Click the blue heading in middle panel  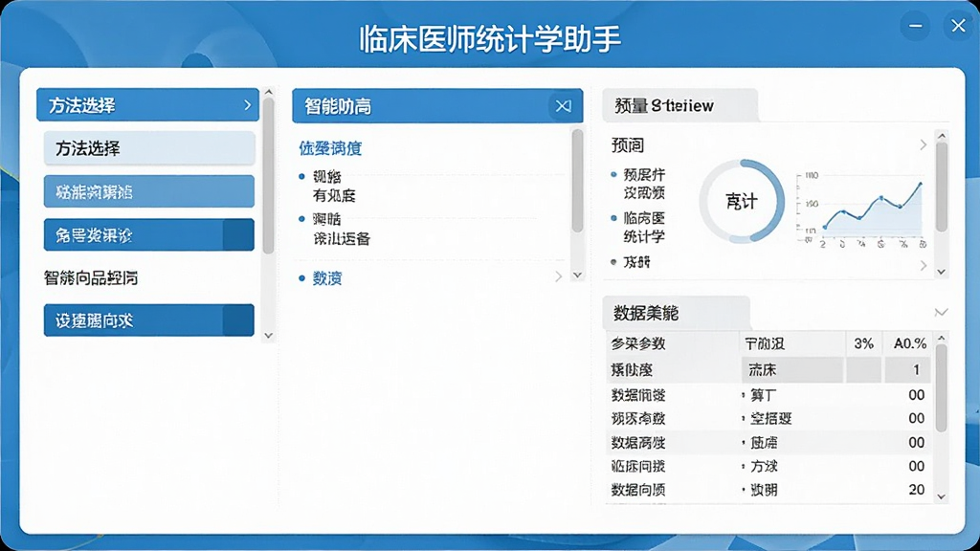tap(330, 148)
